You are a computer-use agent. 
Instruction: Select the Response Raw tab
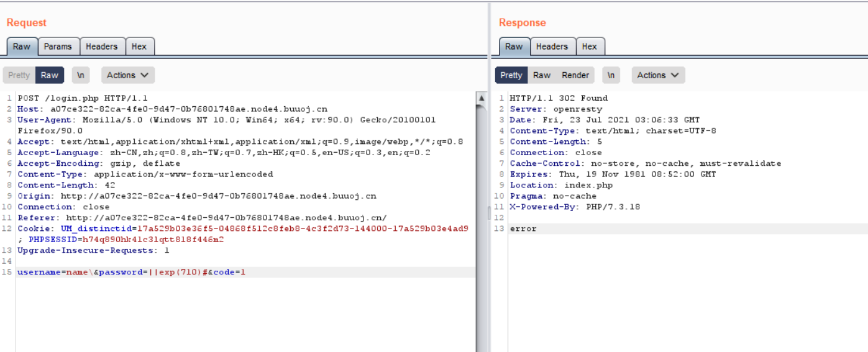point(514,47)
